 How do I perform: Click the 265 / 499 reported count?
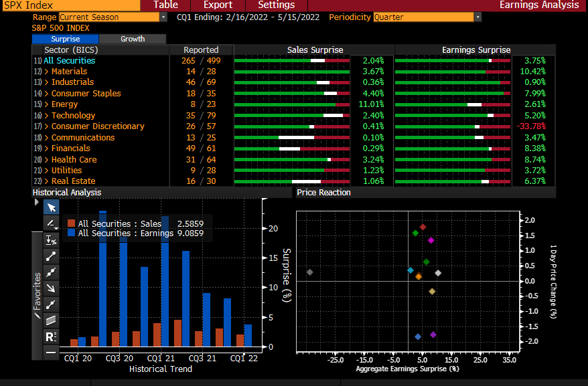tap(201, 61)
